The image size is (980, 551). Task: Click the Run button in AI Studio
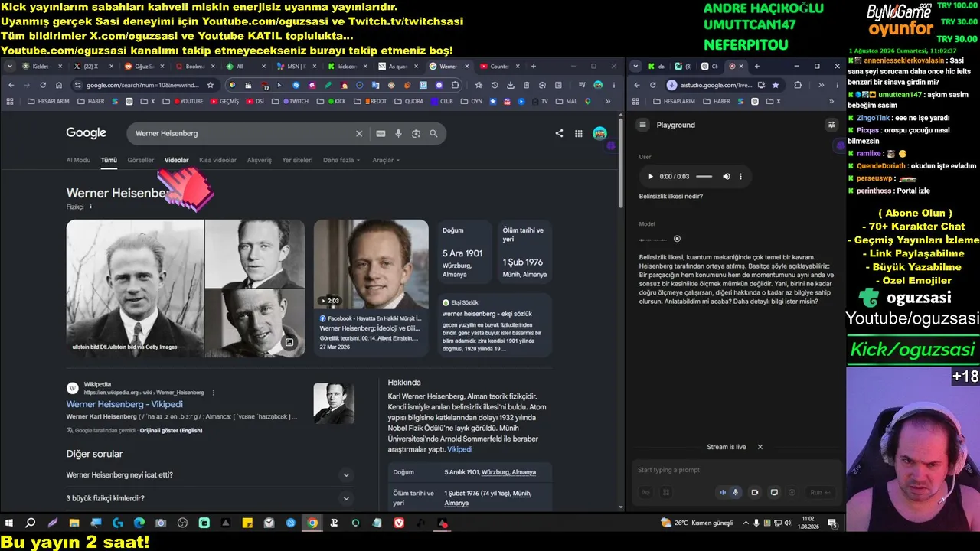pos(819,492)
